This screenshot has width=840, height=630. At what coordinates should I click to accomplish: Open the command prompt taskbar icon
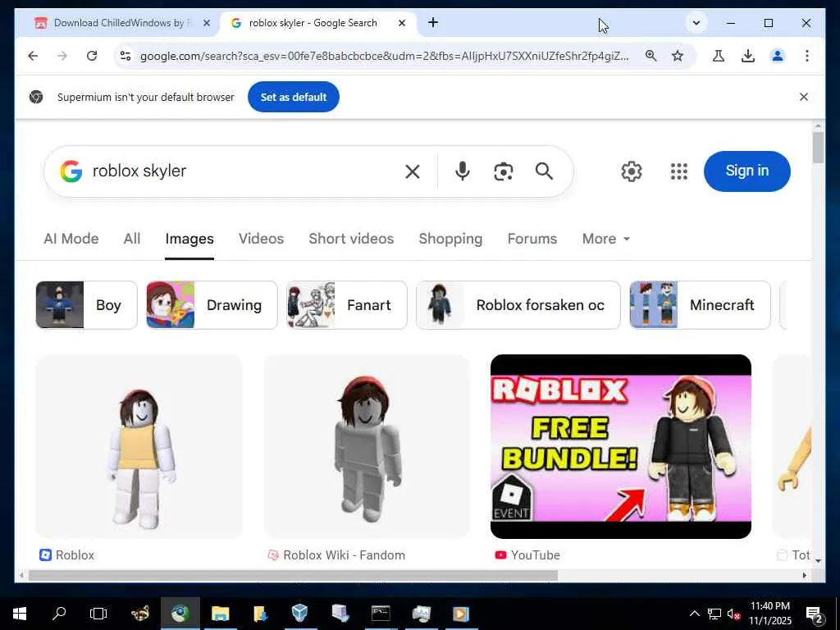[x=381, y=614]
